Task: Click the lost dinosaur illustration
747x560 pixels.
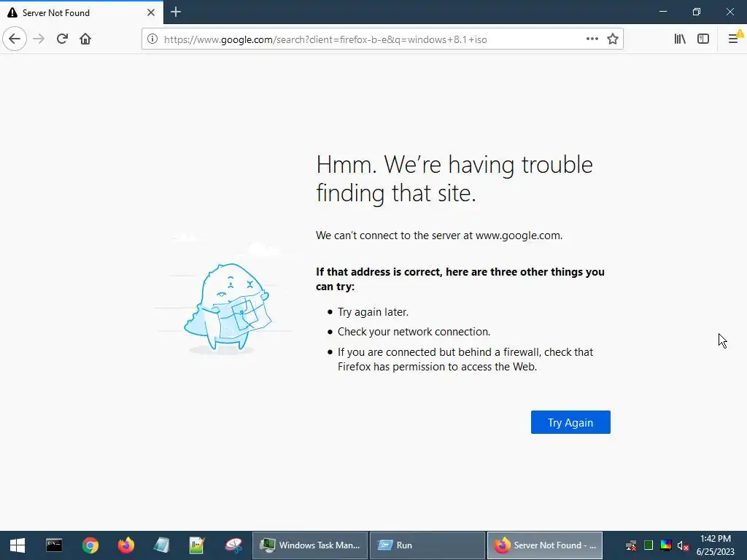Action: 228,308
